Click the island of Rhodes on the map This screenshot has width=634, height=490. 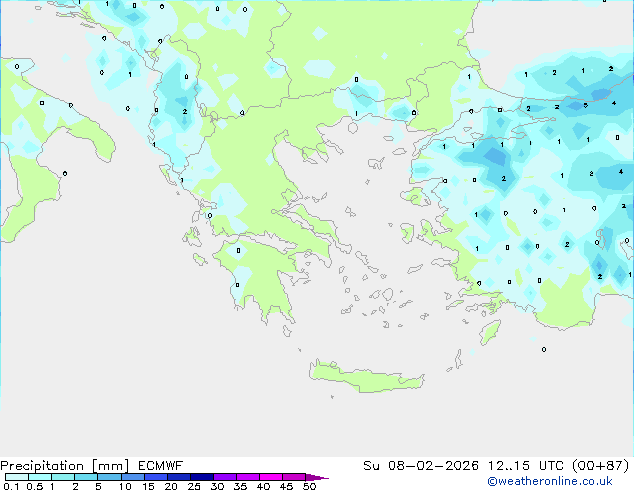tap(490, 332)
